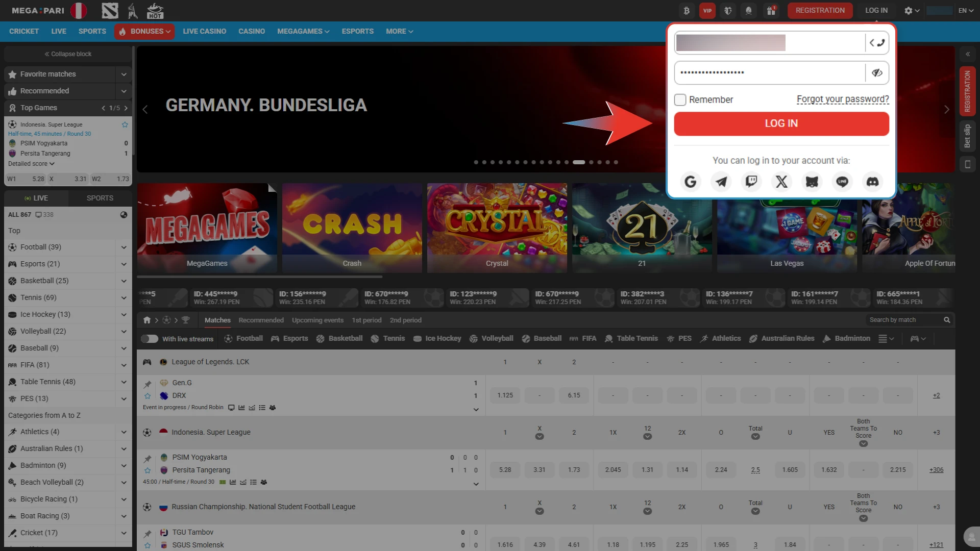Sign in with Google icon
The height and width of the screenshot is (551, 980).
tap(690, 182)
